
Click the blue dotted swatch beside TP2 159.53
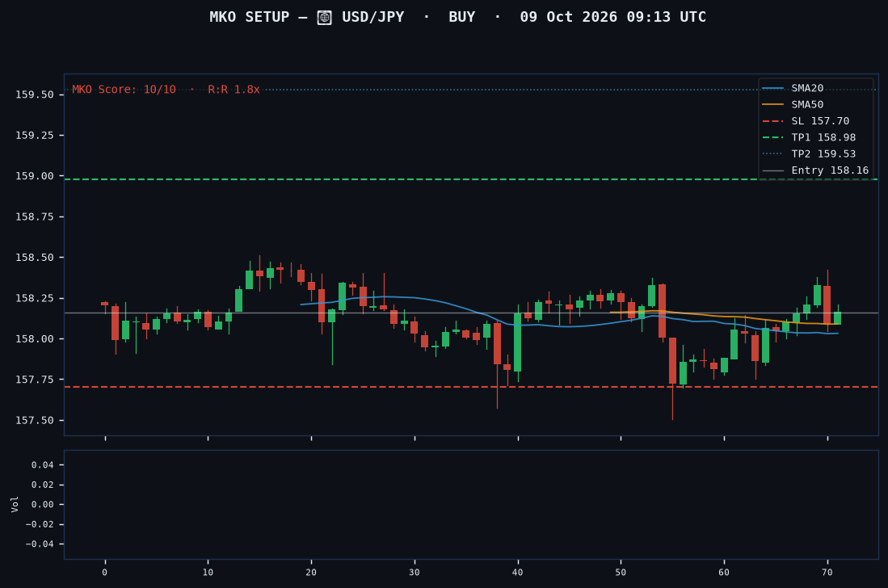pyautogui.click(x=773, y=154)
